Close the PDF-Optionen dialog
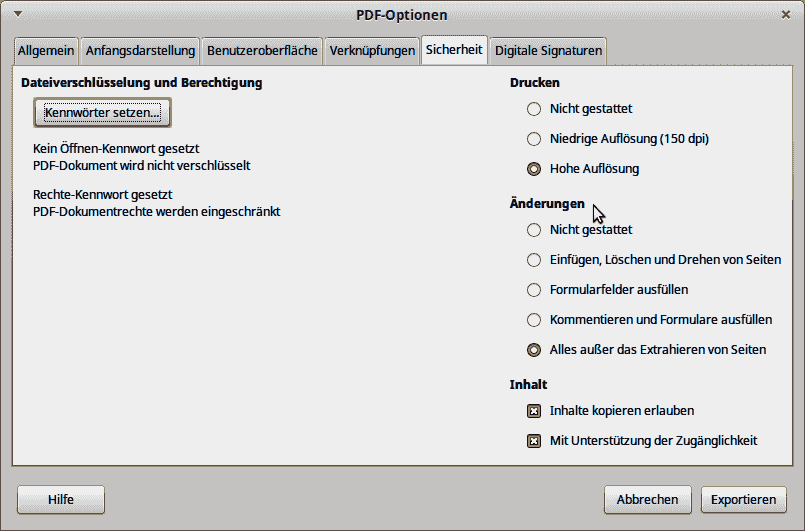This screenshot has width=805, height=531. click(785, 15)
